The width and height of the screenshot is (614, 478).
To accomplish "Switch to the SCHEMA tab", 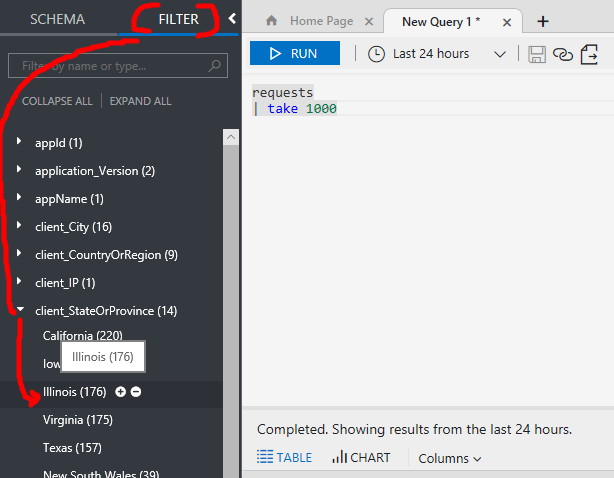I will tap(58, 19).
